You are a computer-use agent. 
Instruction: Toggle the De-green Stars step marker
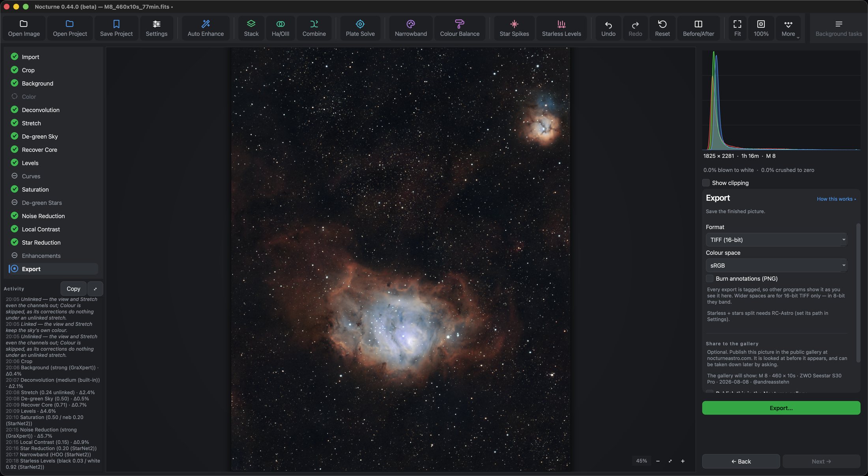click(x=15, y=202)
